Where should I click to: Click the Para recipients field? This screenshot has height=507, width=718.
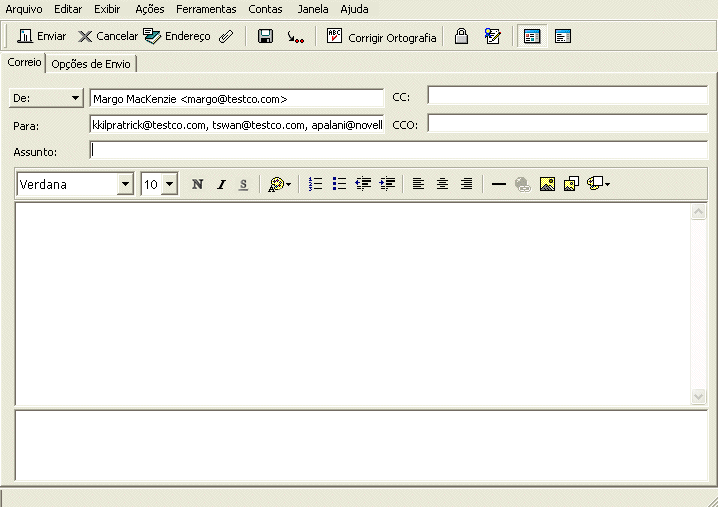[x=236, y=125]
